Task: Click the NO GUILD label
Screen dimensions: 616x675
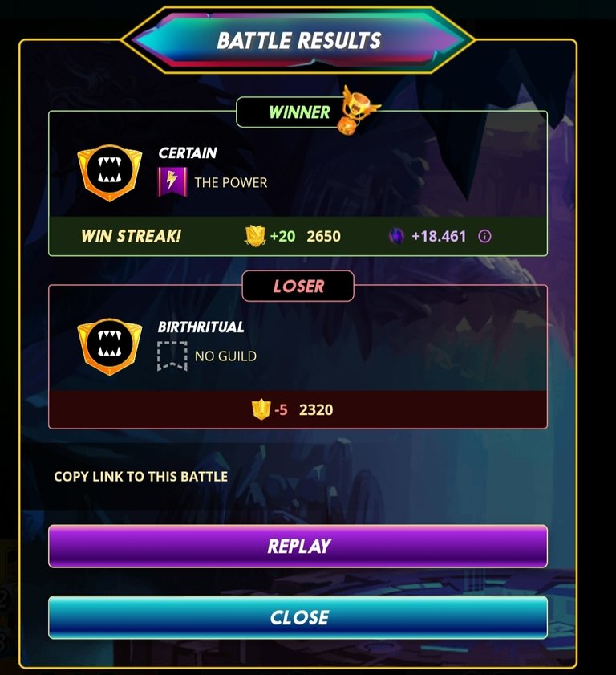Action: [x=225, y=356]
